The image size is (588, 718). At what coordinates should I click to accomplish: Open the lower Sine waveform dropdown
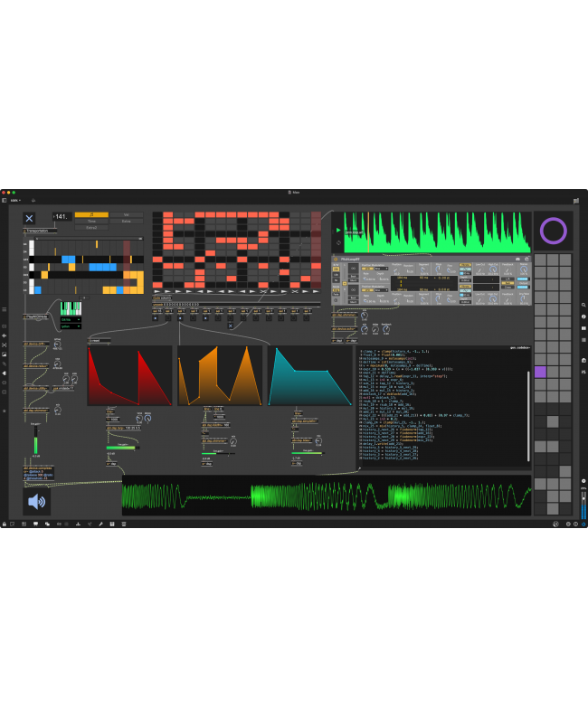(x=381, y=290)
